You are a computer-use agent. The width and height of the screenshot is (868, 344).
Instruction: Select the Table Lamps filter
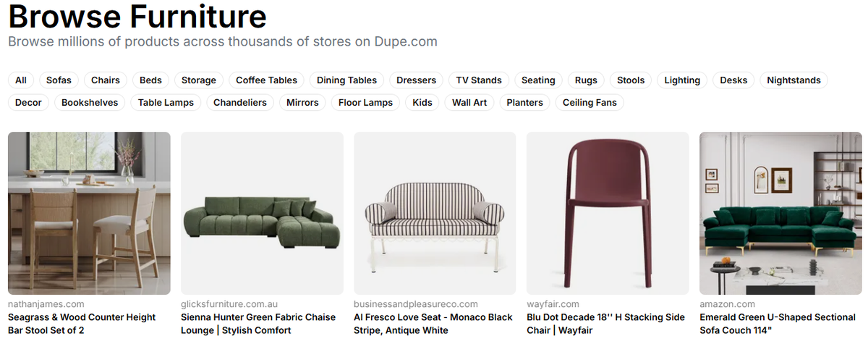tap(166, 103)
